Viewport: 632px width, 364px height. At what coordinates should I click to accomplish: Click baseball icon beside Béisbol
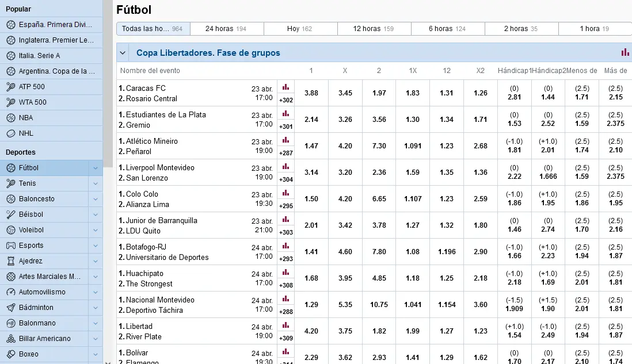[x=11, y=214]
